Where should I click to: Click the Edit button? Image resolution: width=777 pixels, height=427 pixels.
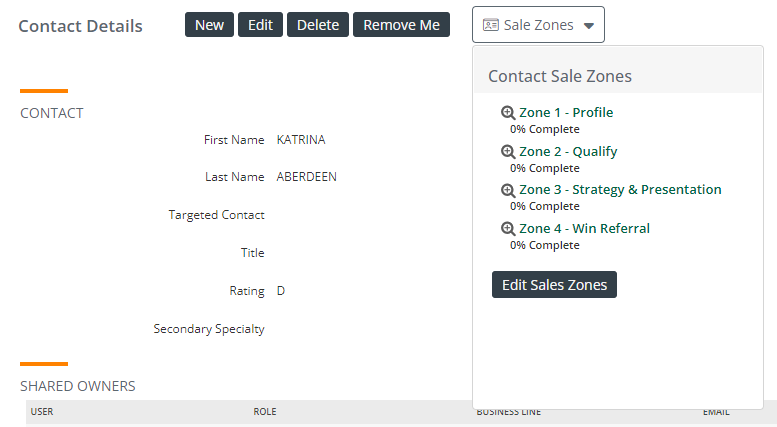point(260,25)
